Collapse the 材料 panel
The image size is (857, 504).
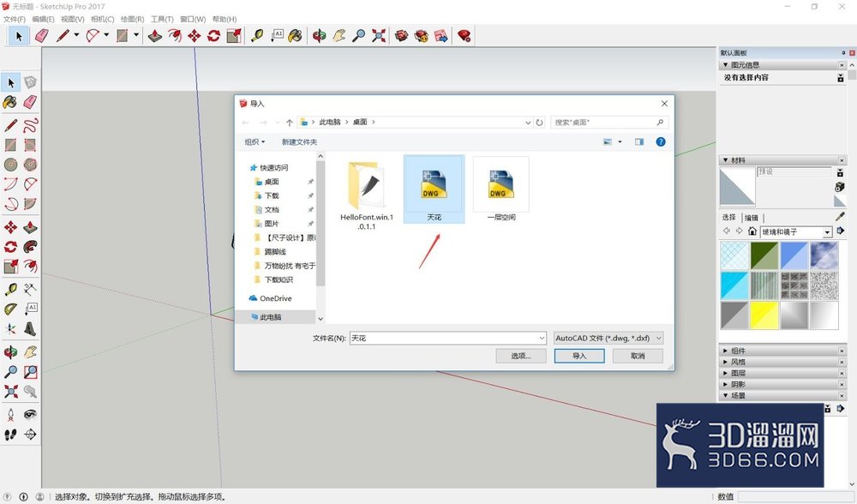pyautogui.click(x=725, y=160)
